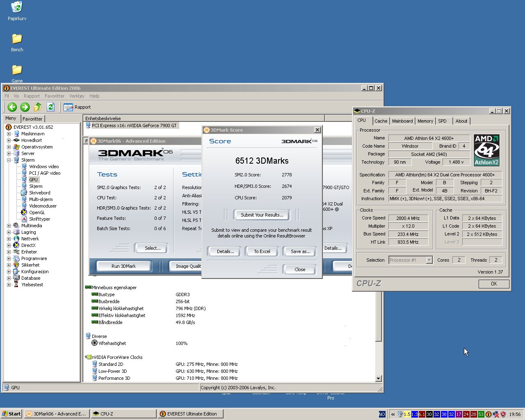The width and height of the screenshot is (525, 420).
Task: Switch to CPU-Z taskbar button
Action: pyautogui.click(x=123, y=414)
